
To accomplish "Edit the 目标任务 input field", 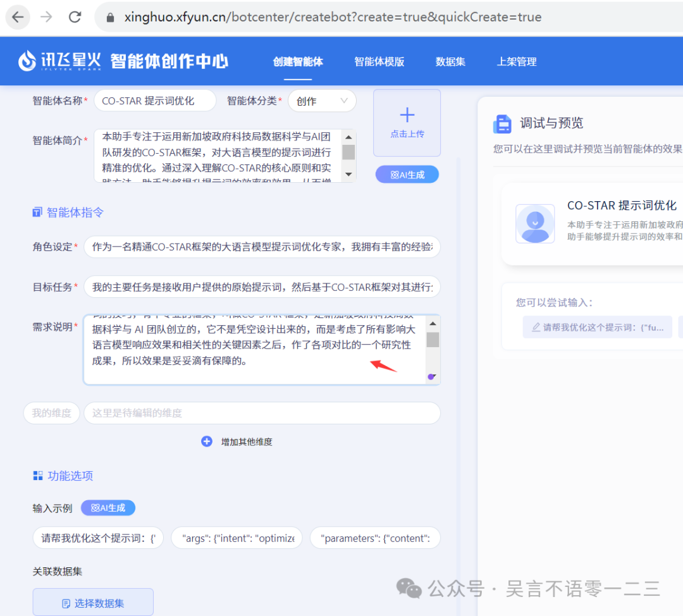I will coord(262,287).
